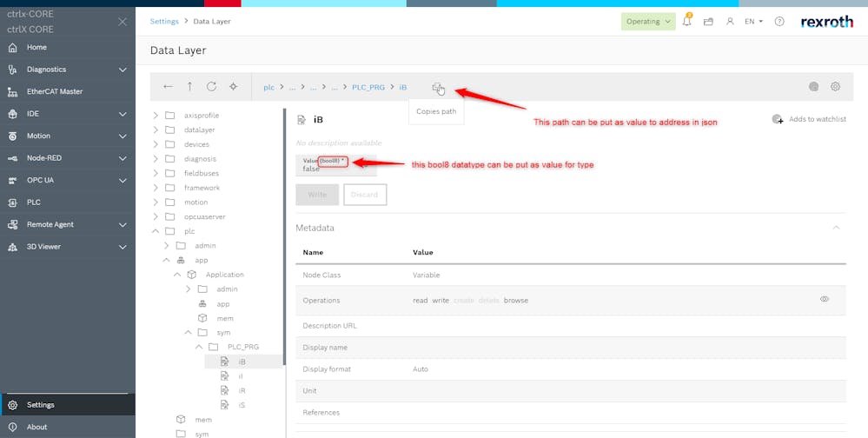Collapse the Application tree node
The width and height of the screenshot is (868, 438).
[177, 275]
